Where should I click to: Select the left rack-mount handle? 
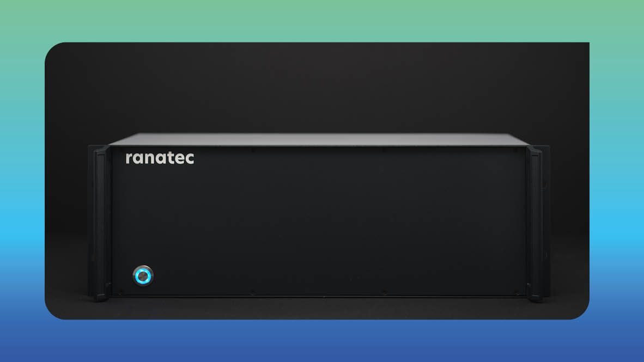101,224
